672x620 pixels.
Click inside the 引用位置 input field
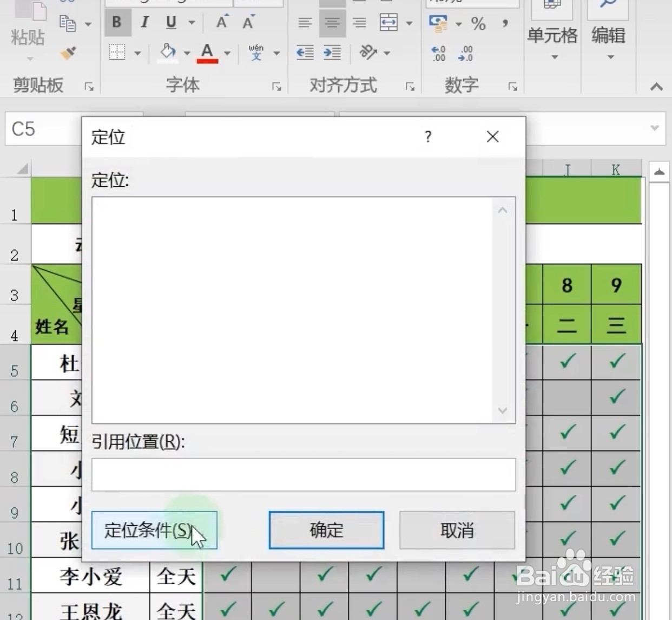(303, 474)
